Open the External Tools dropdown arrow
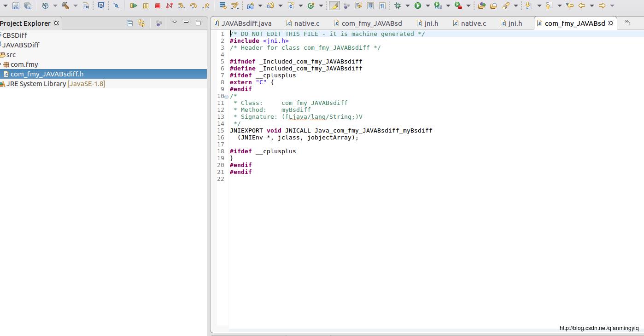The image size is (644, 336). pos(468,6)
